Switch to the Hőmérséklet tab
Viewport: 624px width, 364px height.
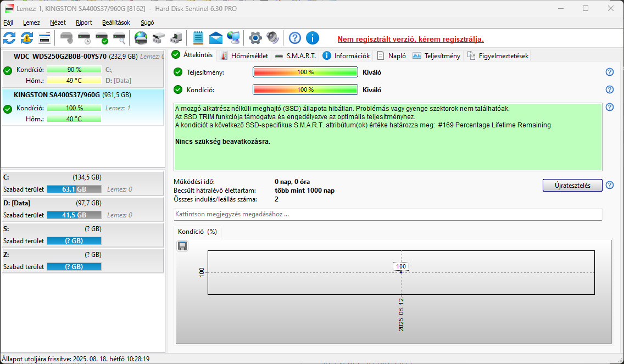[244, 55]
